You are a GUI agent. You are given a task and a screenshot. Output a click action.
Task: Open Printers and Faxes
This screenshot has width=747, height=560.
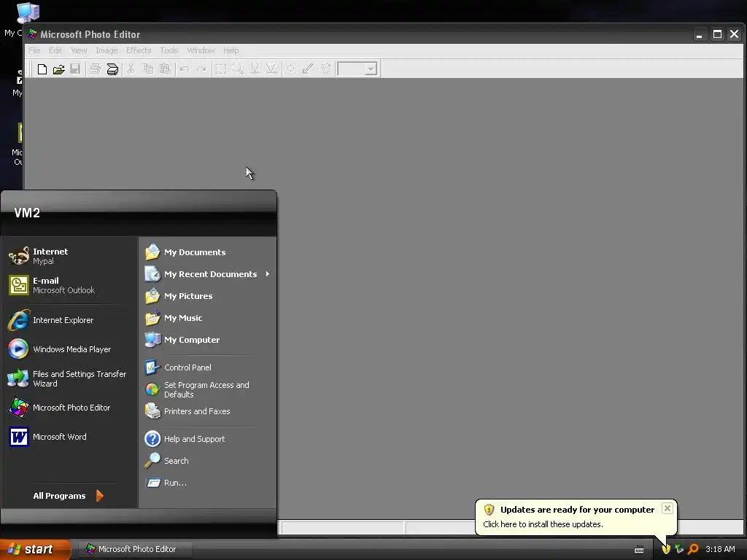coord(207,411)
